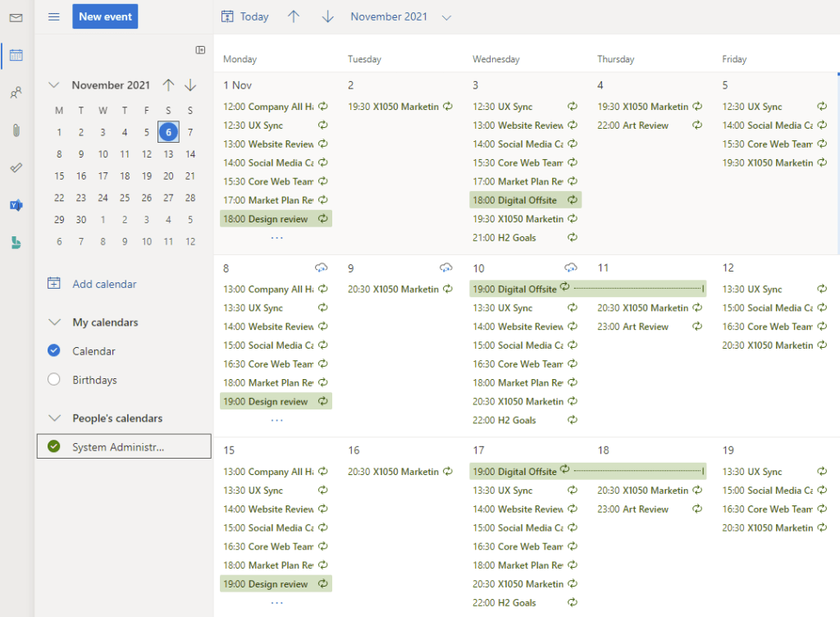
Task: Open Bookings app icon in sidebar
Action: (16, 242)
